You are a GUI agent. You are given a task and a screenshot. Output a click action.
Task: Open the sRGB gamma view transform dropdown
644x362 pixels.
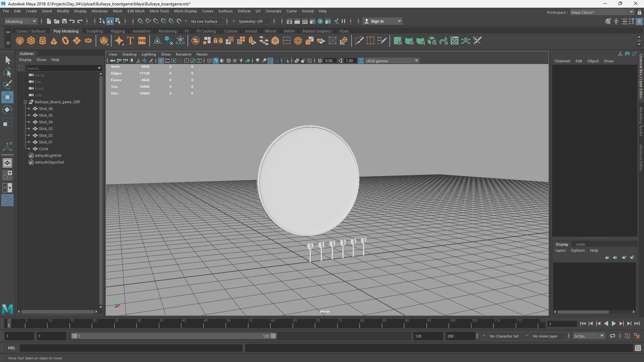(x=416, y=61)
